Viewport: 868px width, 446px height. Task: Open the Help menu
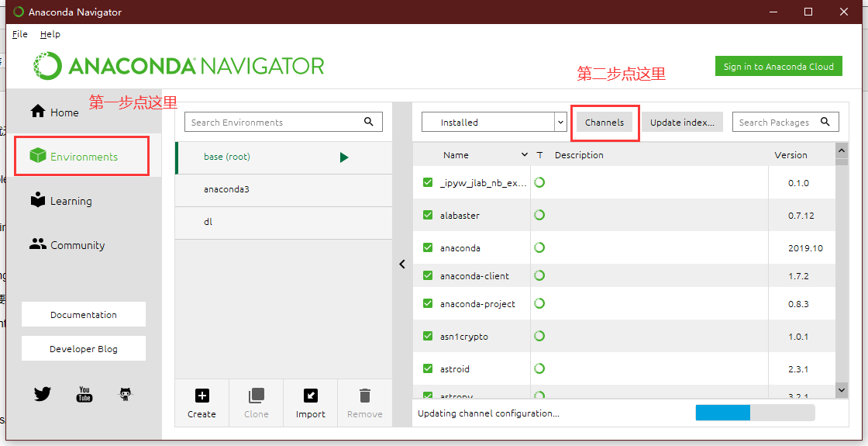[x=50, y=34]
